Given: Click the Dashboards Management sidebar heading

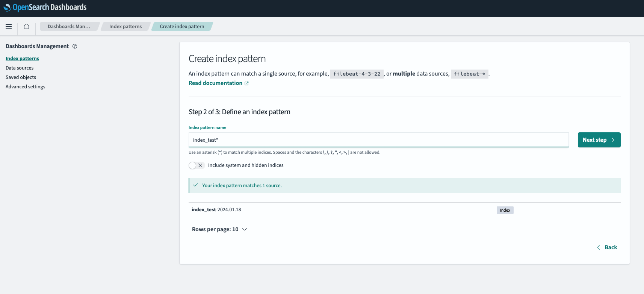Looking at the screenshot, I should [37, 46].
